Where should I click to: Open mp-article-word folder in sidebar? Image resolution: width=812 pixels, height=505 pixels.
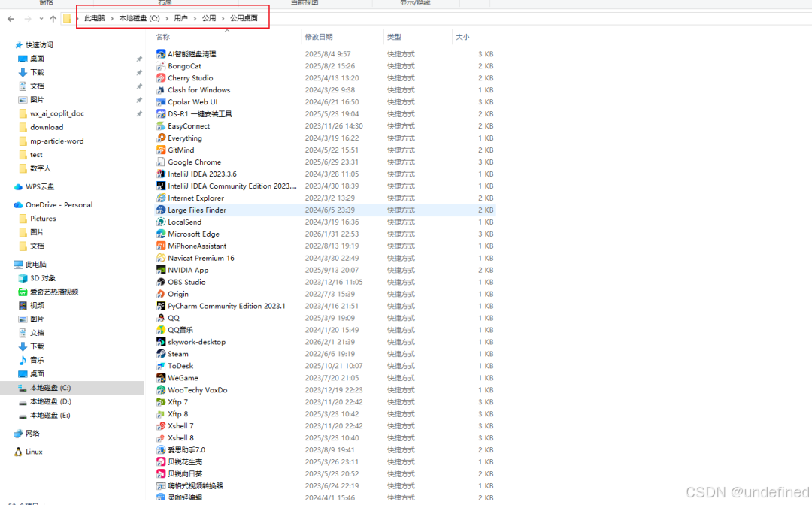(x=57, y=141)
